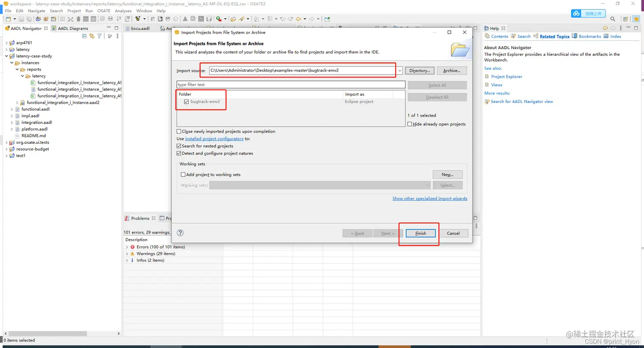Select the AADL perspective icon
Image resolution: width=644 pixels, height=348 pixels.
(636, 19)
